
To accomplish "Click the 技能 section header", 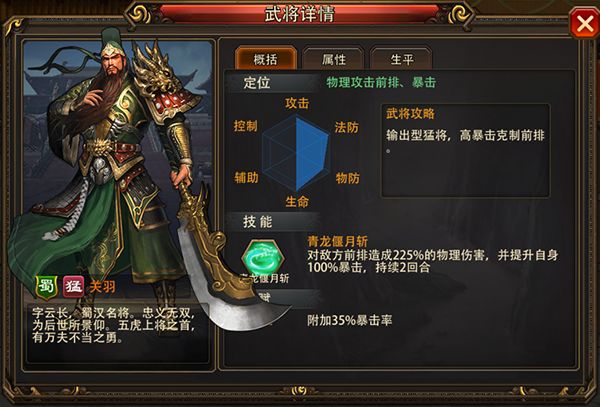I will coord(258,221).
